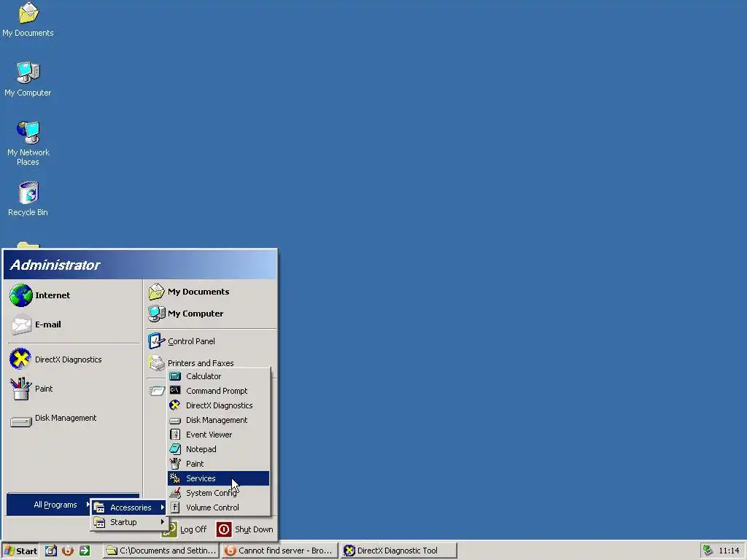Expand the Startup submenu

click(128, 522)
